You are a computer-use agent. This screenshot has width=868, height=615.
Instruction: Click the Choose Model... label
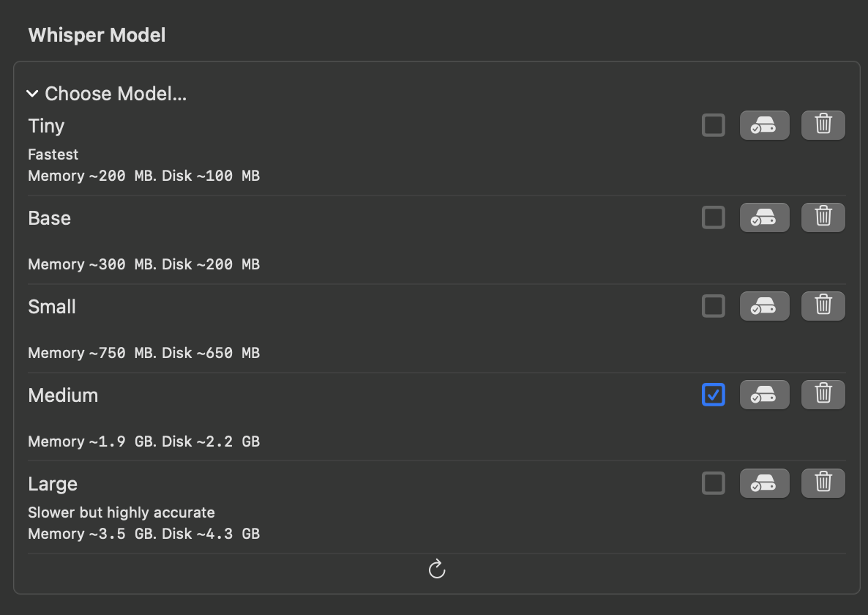(x=116, y=94)
